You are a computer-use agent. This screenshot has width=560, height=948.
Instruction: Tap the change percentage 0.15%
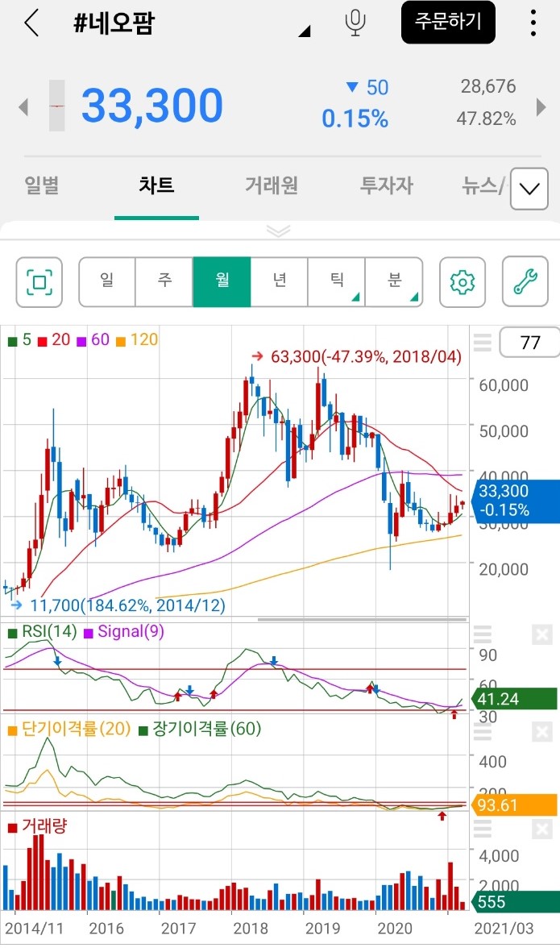point(355,118)
